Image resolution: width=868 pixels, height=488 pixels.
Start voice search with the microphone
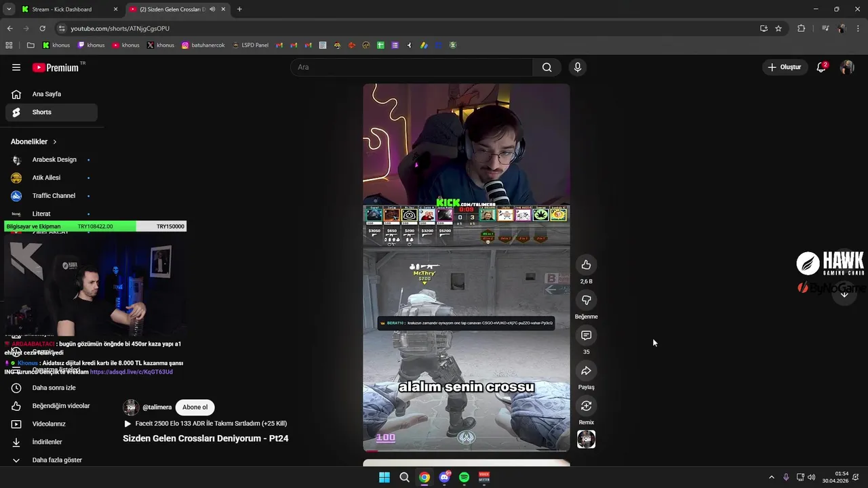click(x=578, y=67)
